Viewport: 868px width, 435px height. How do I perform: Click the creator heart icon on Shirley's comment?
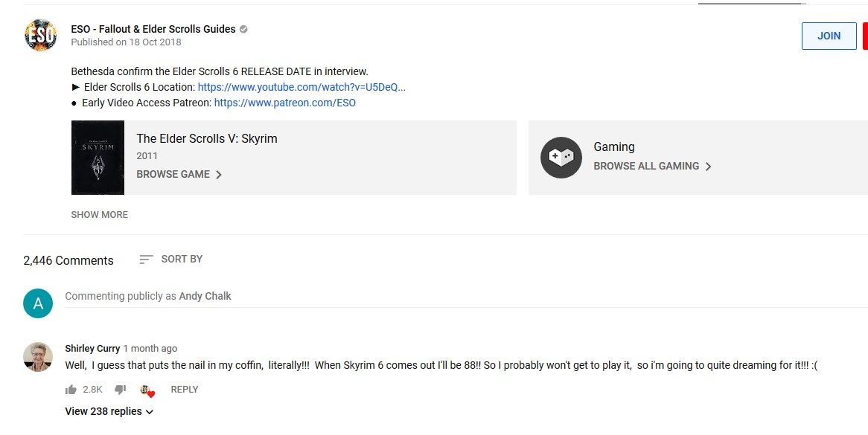pos(147,390)
